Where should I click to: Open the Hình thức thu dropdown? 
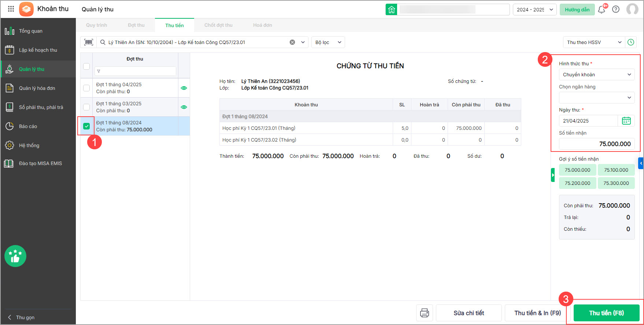point(597,74)
